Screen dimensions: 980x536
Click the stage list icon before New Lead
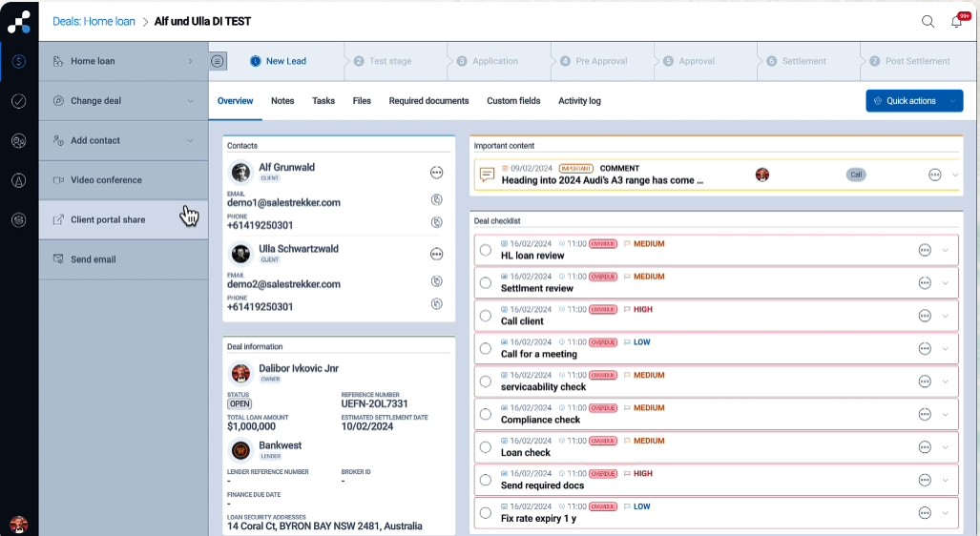[219, 61]
